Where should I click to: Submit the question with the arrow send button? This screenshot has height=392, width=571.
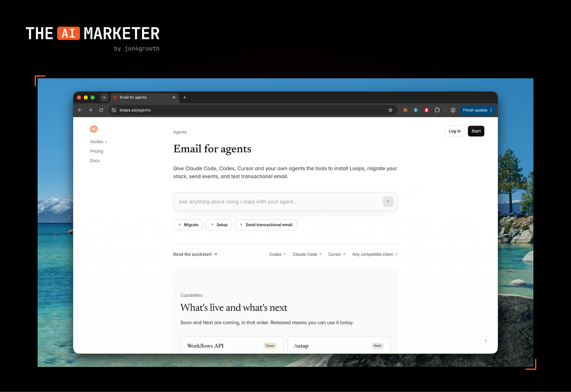coord(388,201)
